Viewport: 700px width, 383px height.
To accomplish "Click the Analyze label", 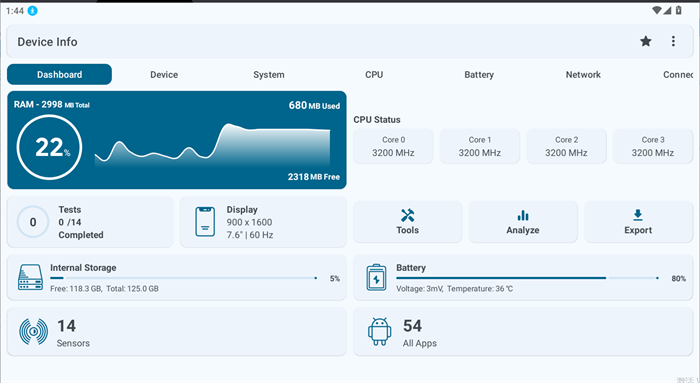I will click(x=523, y=230).
